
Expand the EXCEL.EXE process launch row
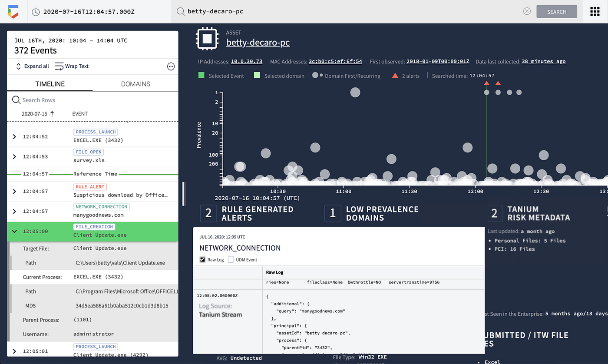click(x=14, y=136)
